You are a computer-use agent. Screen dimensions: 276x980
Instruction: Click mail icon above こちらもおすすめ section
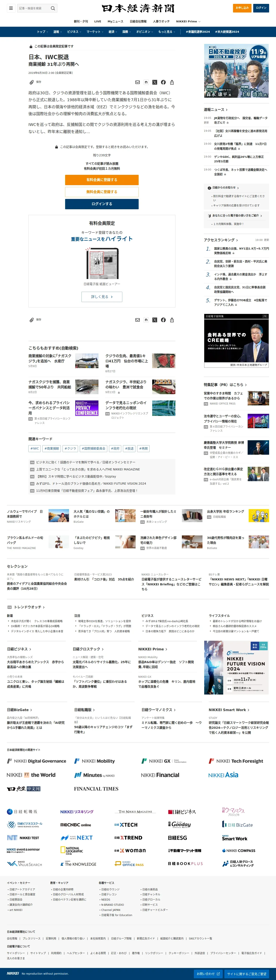(137, 320)
